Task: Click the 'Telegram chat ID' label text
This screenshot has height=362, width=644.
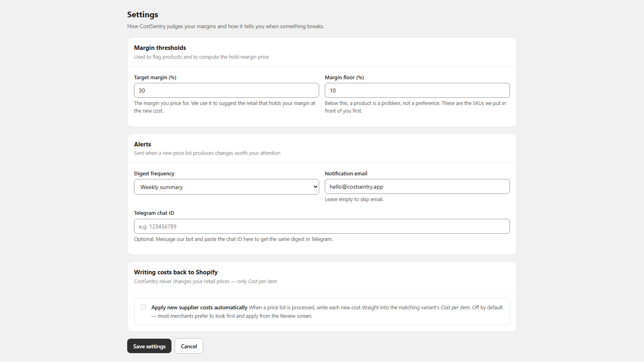Action: pos(154,213)
